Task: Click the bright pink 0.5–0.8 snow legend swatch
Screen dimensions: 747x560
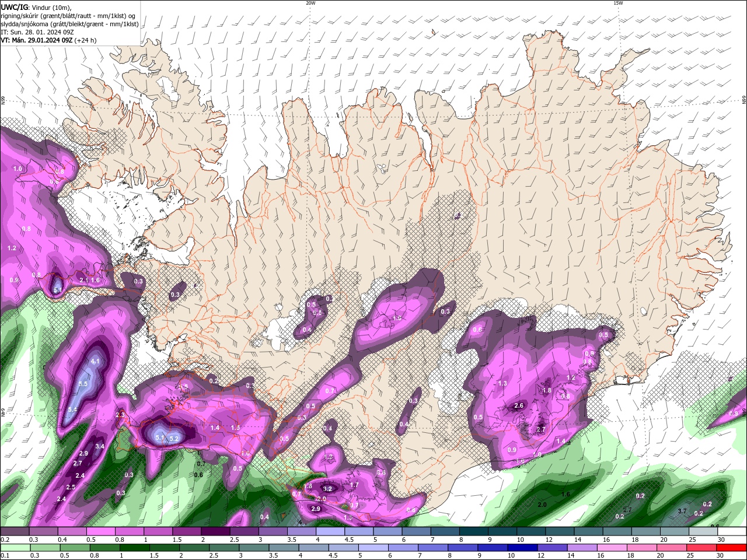Action: (x=100, y=531)
